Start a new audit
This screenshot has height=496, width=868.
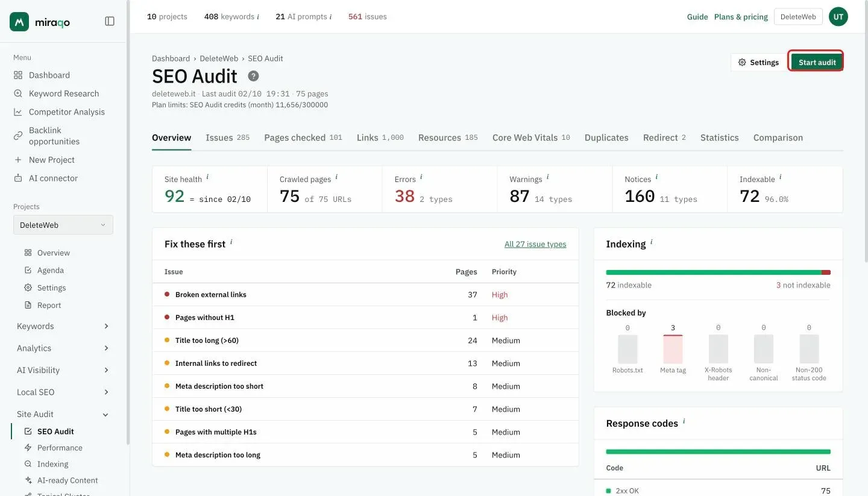(x=817, y=62)
